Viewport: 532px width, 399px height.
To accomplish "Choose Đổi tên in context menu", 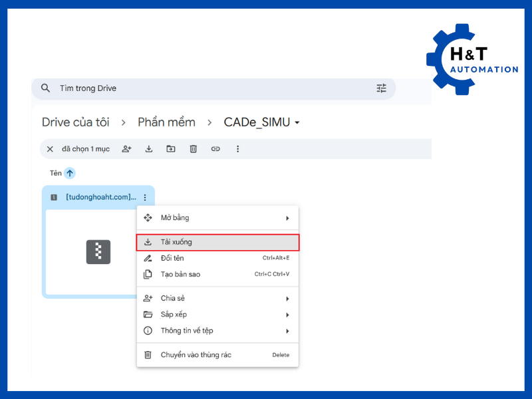I will [217, 258].
